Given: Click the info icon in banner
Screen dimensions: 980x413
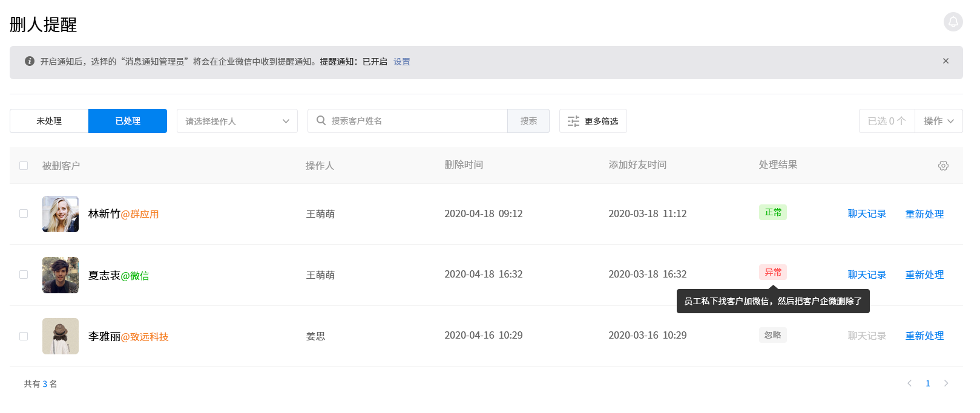Looking at the screenshot, I should tap(29, 61).
